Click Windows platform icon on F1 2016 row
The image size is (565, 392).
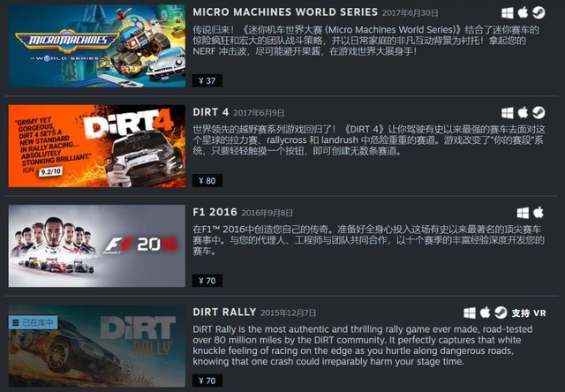[523, 213]
